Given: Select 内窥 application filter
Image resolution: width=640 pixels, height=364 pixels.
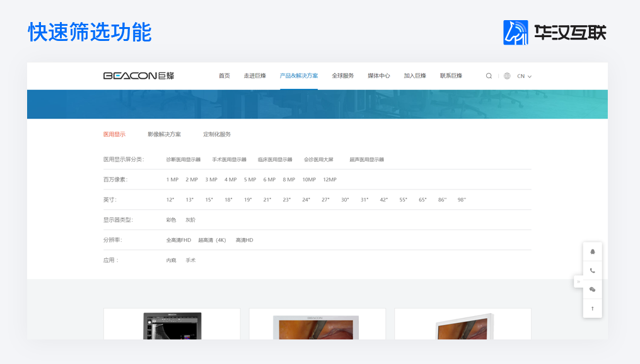Looking at the screenshot, I should (x=171, y=260).
